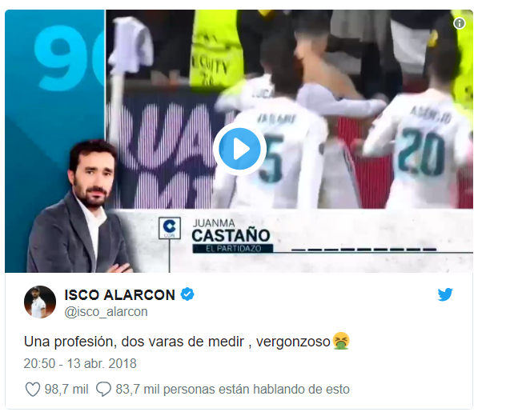The image size is (510, 420).
Task: Open Isco Alarcon's profile avatar
Action: pyautogui.click(x=40, y=302)
